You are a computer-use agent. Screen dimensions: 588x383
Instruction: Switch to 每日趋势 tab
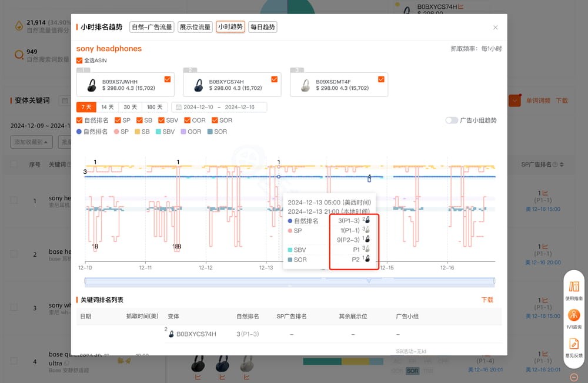pos(262,27)
